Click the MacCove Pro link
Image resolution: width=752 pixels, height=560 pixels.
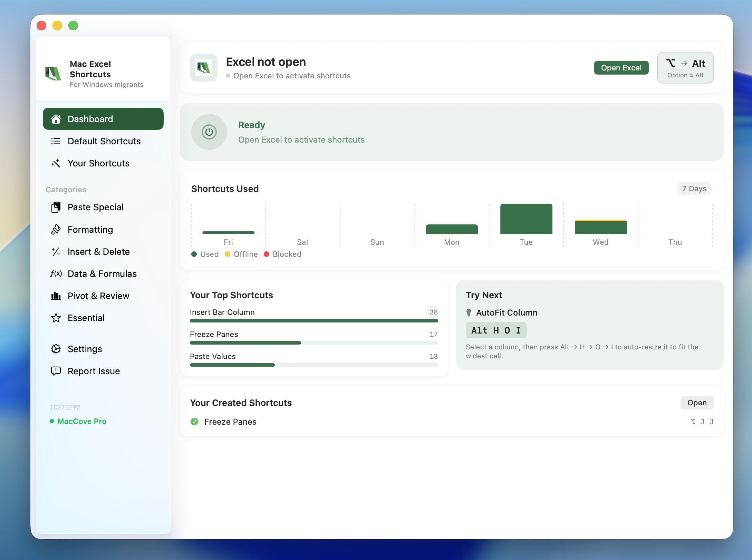tap(82, 421)
